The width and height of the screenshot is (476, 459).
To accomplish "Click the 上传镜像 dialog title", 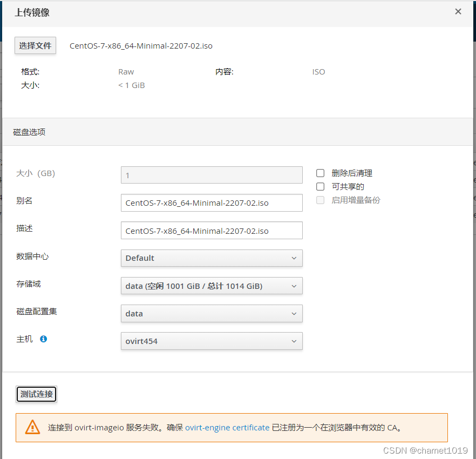I will click(32, 12).
